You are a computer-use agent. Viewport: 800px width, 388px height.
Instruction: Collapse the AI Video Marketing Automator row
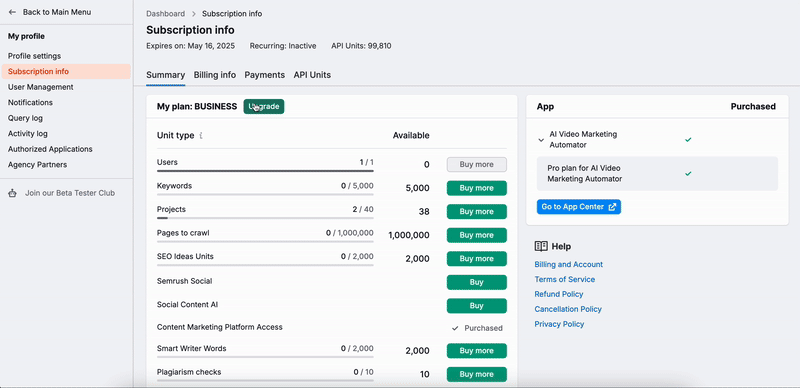[541, 140]
